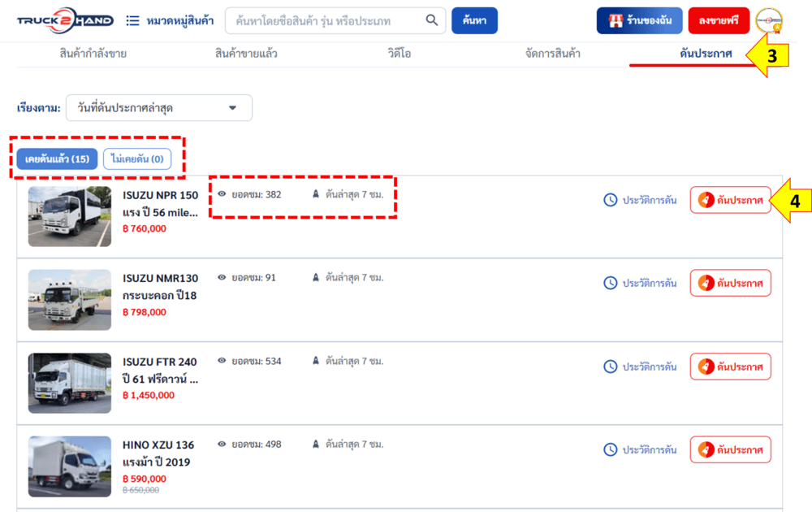View ประวัติการดัน for ISUZU NMR130

pos(640,283)
